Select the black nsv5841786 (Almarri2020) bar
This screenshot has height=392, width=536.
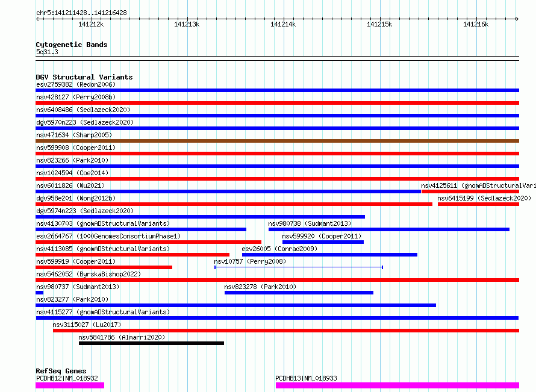coord(151,343)
